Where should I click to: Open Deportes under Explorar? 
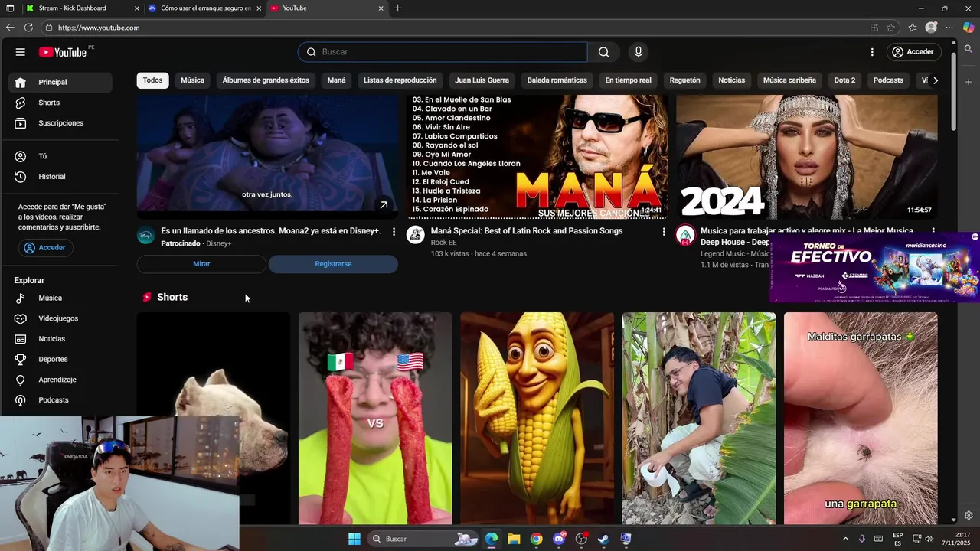click(x=61, y=360)
